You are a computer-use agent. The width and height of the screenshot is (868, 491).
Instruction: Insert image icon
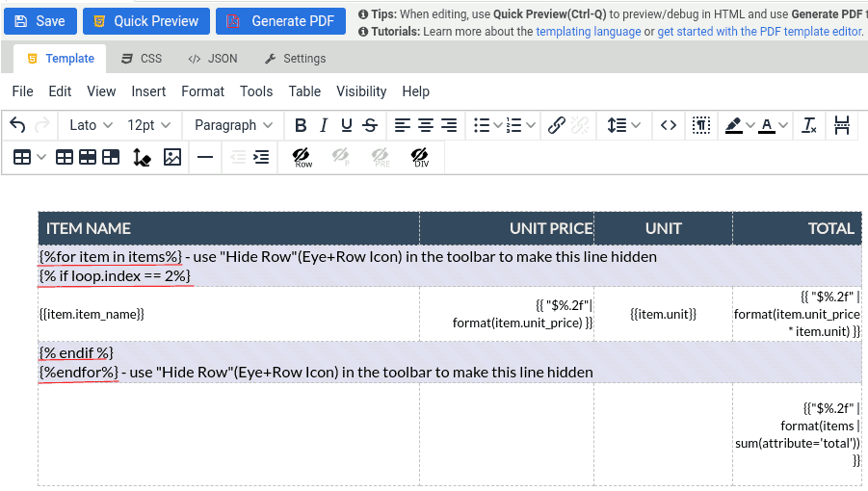pos(172,158)
